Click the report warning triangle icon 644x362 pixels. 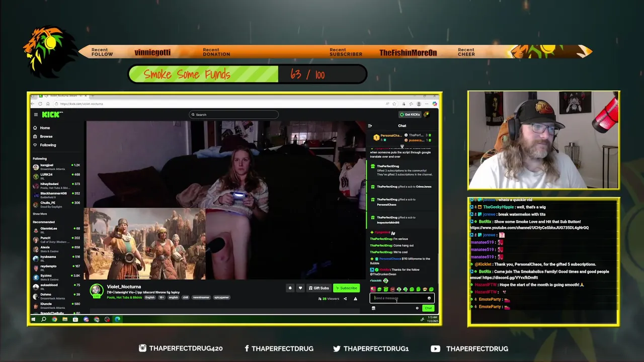click(x=355, y=299)
